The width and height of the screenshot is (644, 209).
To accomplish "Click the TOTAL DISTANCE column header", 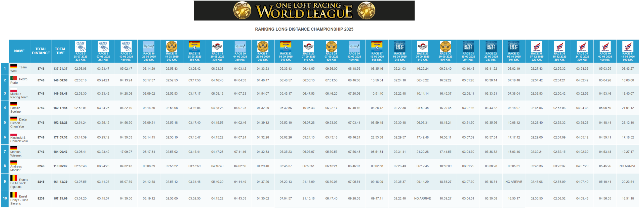I will click(x=41, y=51).
